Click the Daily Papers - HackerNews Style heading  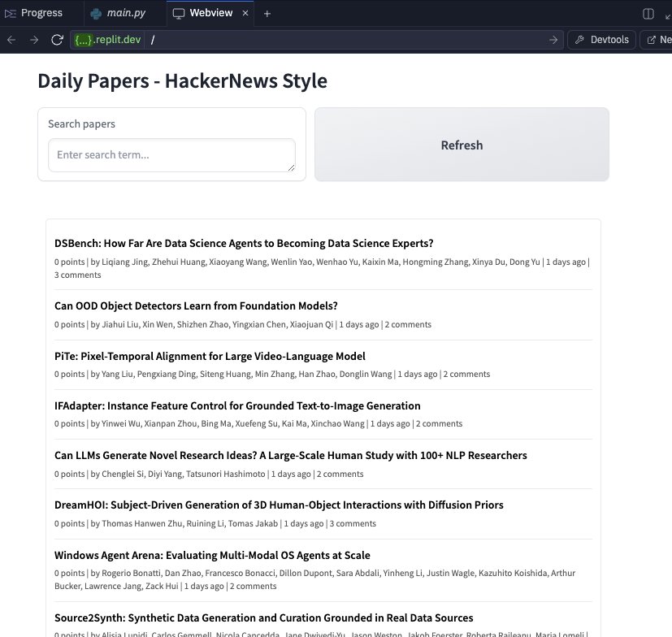coord(183,80)
